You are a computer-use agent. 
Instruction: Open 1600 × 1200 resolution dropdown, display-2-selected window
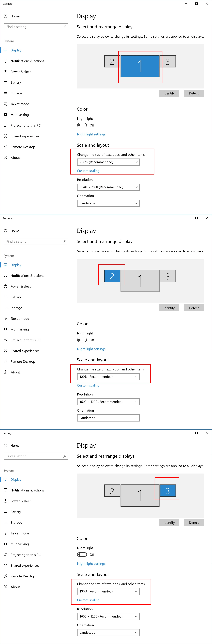(108, 402)
